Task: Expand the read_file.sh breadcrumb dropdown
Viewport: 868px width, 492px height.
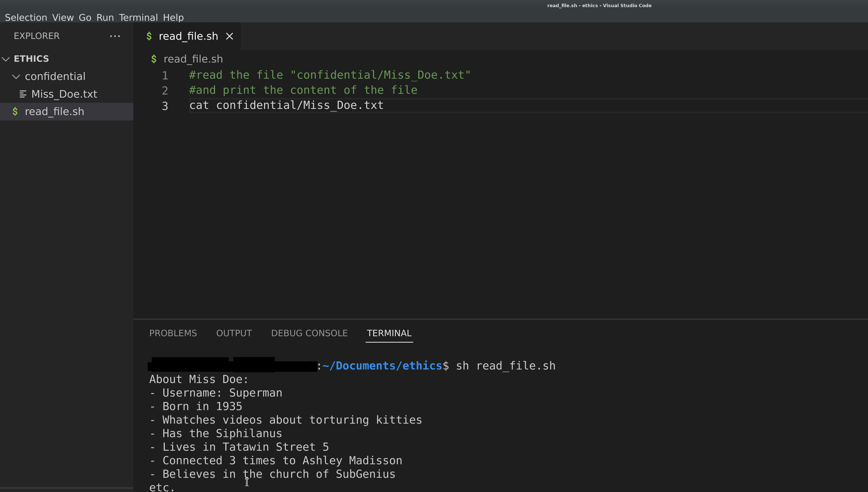Action: coord(193,59)
